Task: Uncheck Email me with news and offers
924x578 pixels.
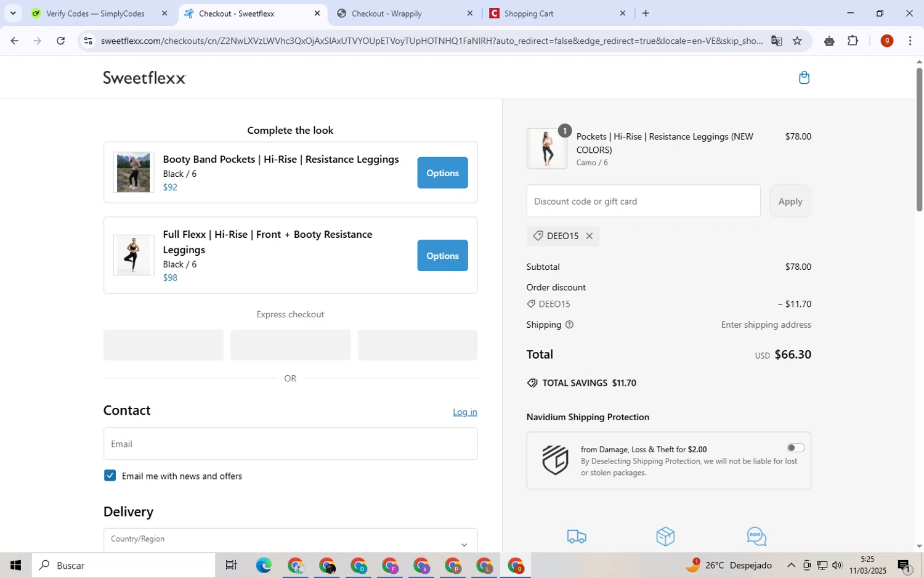Action: 110,475
